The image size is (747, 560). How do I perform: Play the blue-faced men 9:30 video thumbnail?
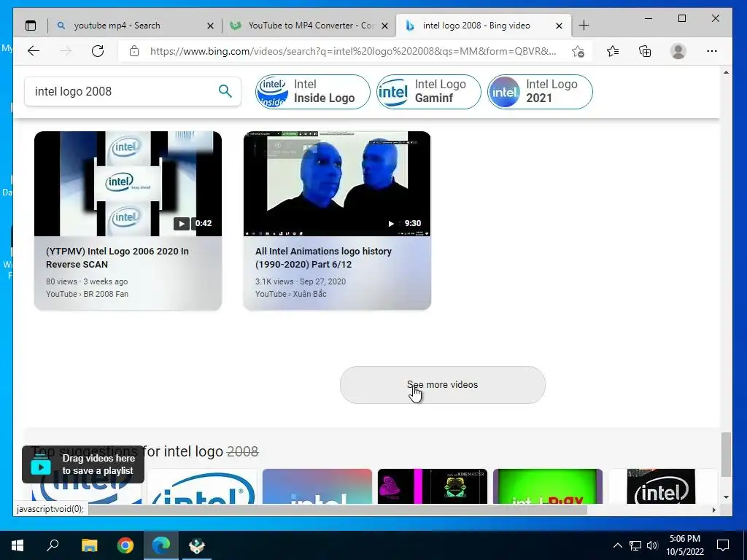point(337,184)
